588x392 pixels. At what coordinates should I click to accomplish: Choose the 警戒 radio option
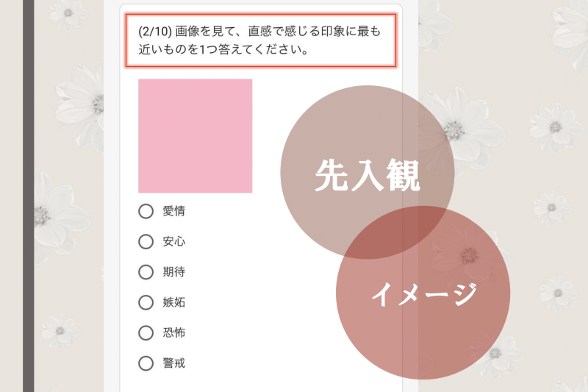[146, 363]
